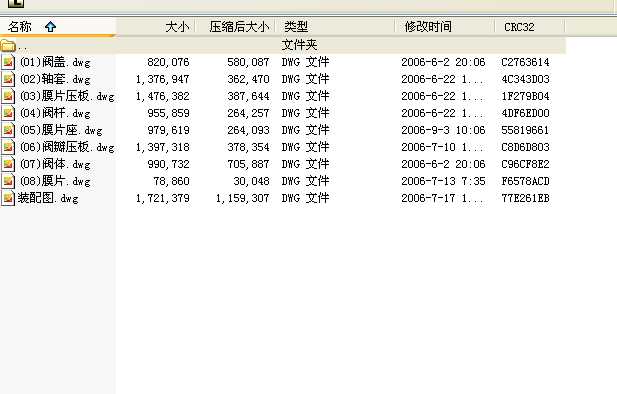Click the file icon of (02)轴套.dwg
Image resolution: width=617 pixels, height=394 pixels.
coord(8,79)
